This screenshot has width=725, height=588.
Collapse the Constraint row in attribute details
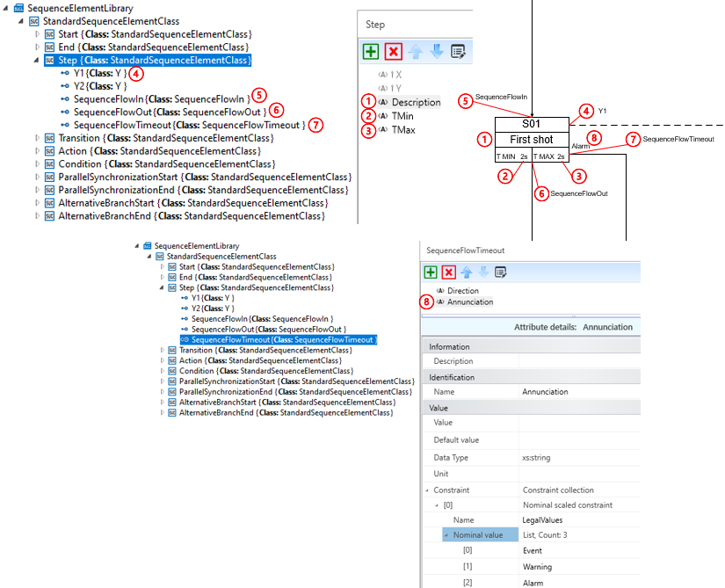click(x=427, y=490)
